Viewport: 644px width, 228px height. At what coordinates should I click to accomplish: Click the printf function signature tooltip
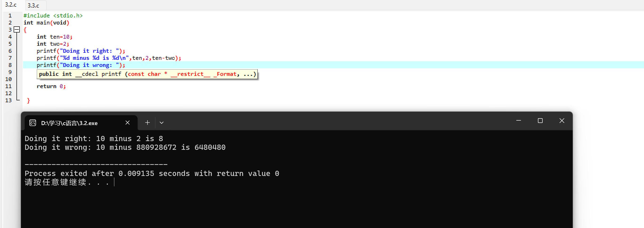tap(147, 74)
